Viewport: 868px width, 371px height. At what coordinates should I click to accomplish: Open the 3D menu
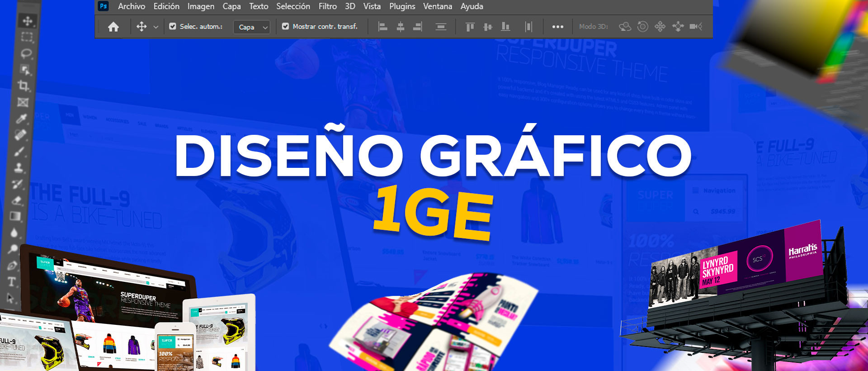point(350,6)
